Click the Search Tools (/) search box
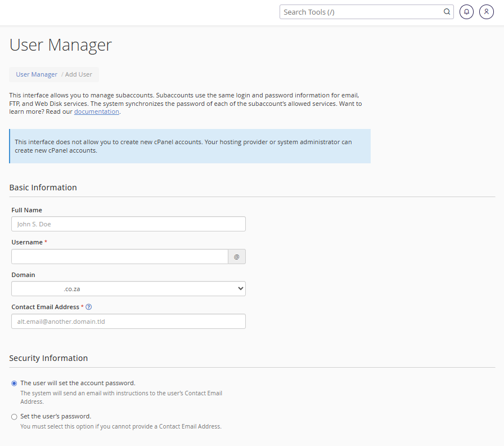 click(360, 11)
